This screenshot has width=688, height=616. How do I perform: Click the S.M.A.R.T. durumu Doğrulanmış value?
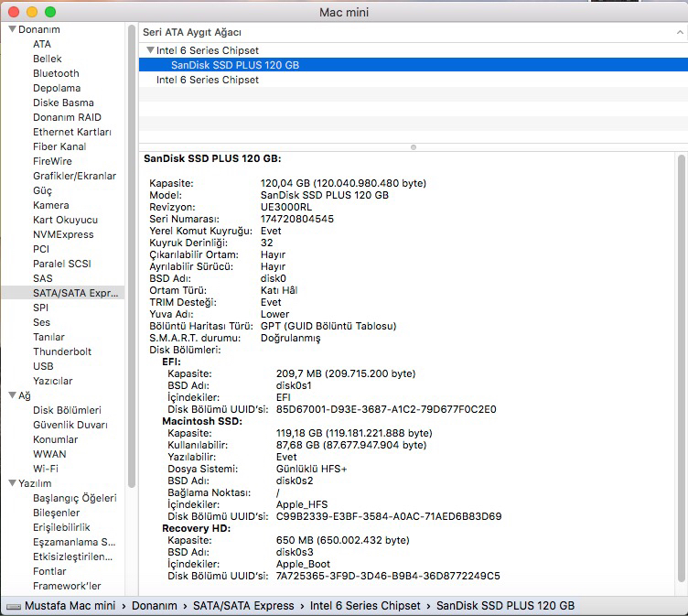point(290,338)
